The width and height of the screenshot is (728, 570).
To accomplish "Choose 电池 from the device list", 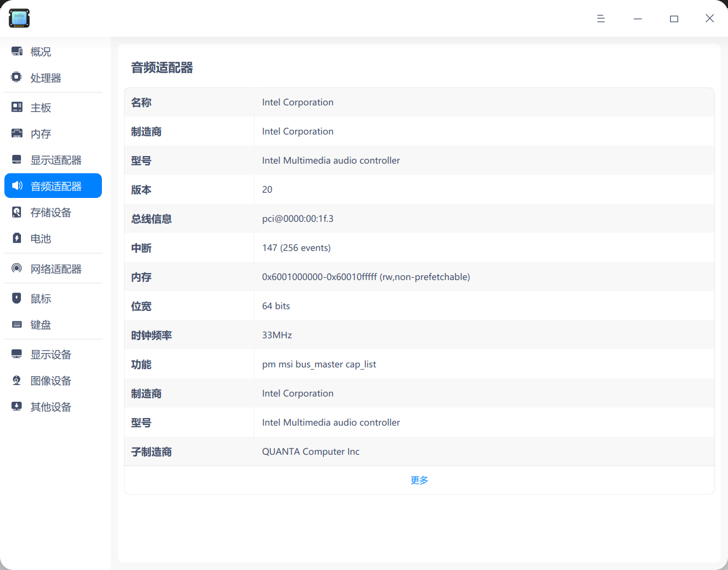I will 53,239.
